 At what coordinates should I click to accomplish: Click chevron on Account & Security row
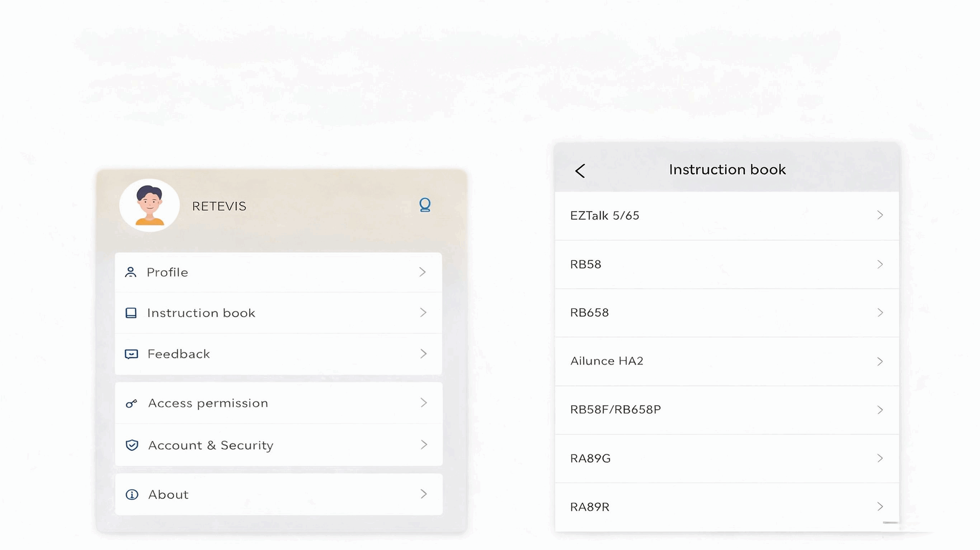[424, 445]
